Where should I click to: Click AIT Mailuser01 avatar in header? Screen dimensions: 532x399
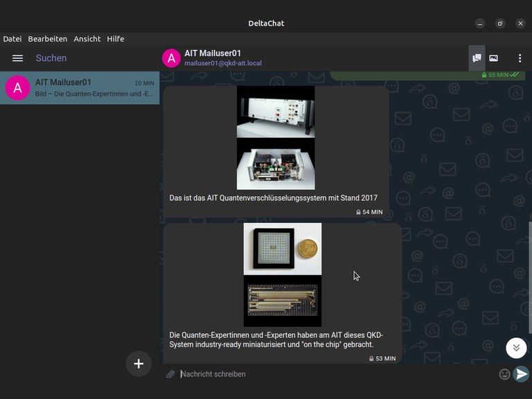pos(171,58)
